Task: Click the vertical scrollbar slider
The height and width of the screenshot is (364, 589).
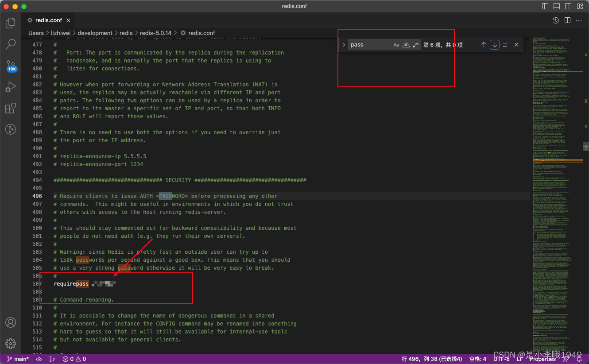Action: 586,147
